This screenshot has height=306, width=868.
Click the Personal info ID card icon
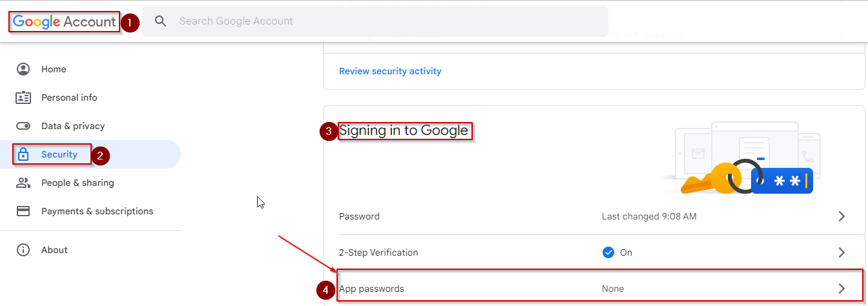click(x=23, y=97)
